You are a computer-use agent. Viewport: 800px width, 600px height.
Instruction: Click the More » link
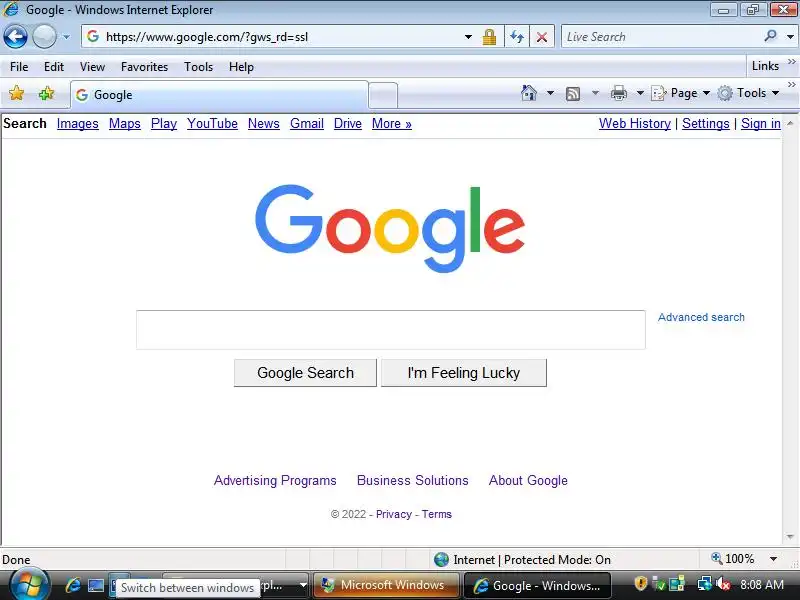(391, 123)
